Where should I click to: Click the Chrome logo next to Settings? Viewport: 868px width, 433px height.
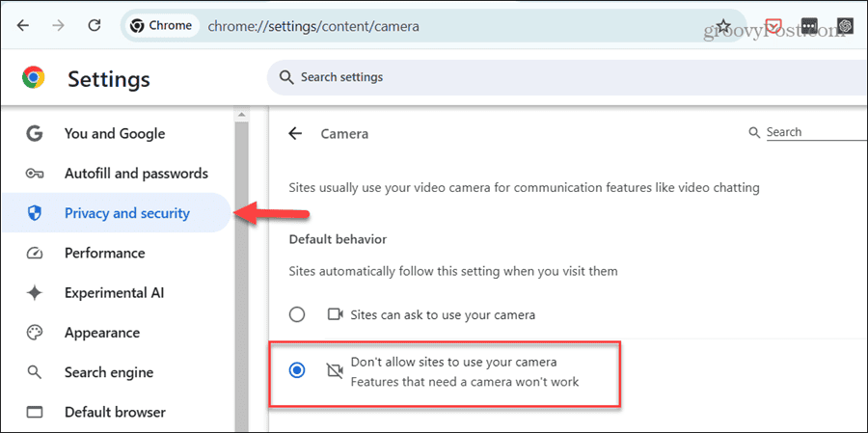[33, 77]
